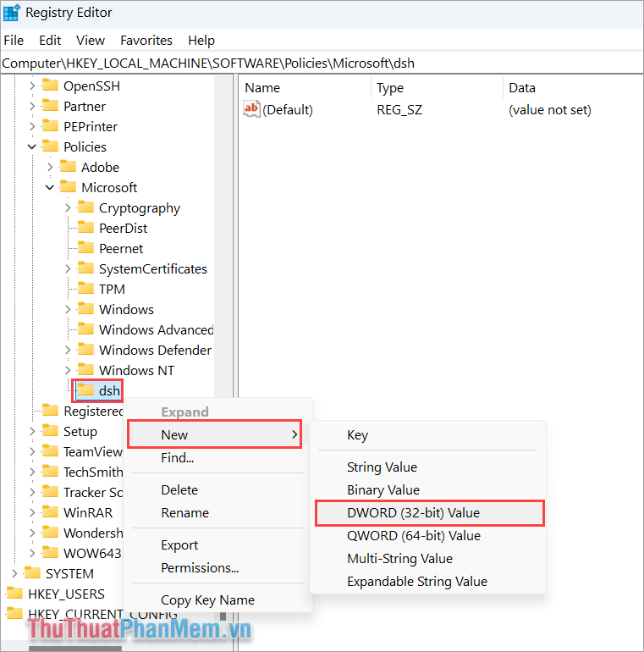Image resolution: width=644 pixels, height=652 pixels.
Task: Click the Registry Editor app icon
Action: (11, 13)
